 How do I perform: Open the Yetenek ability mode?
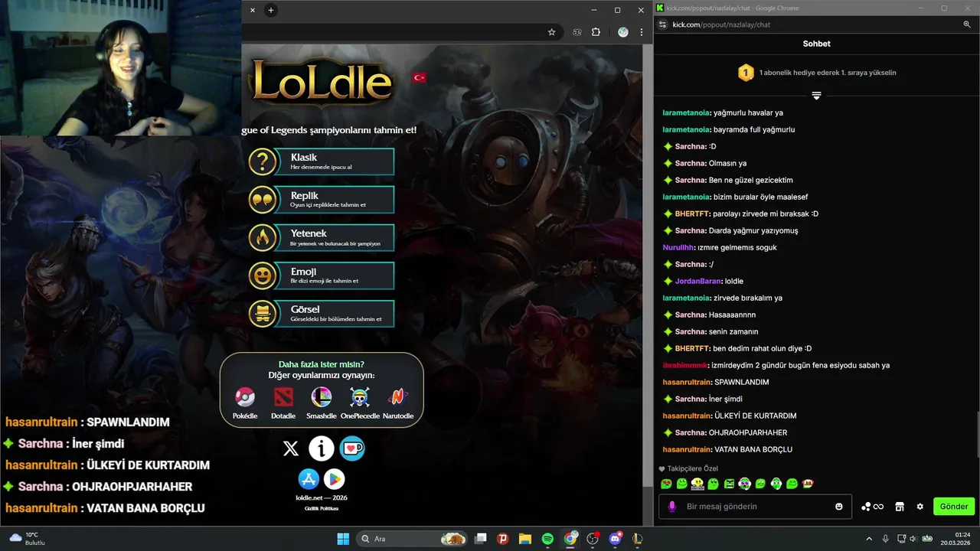point(322,237)
